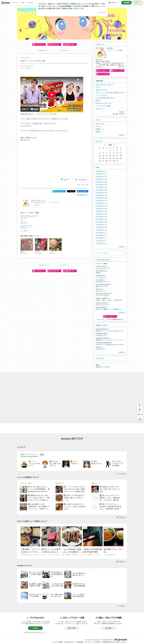
Task: Click 記事を報告する report link
Action: [x=82, y=195]
